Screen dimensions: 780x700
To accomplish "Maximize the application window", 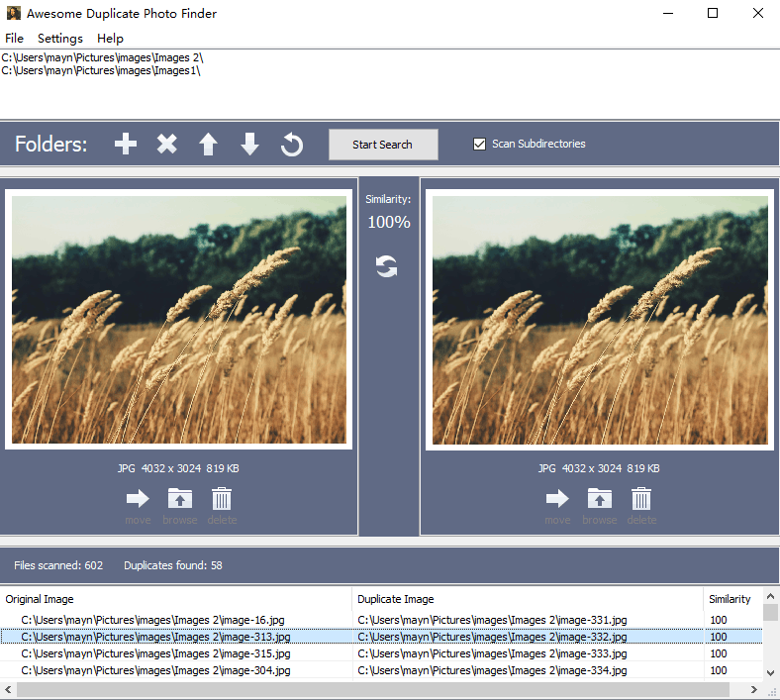I will (713, 14).
